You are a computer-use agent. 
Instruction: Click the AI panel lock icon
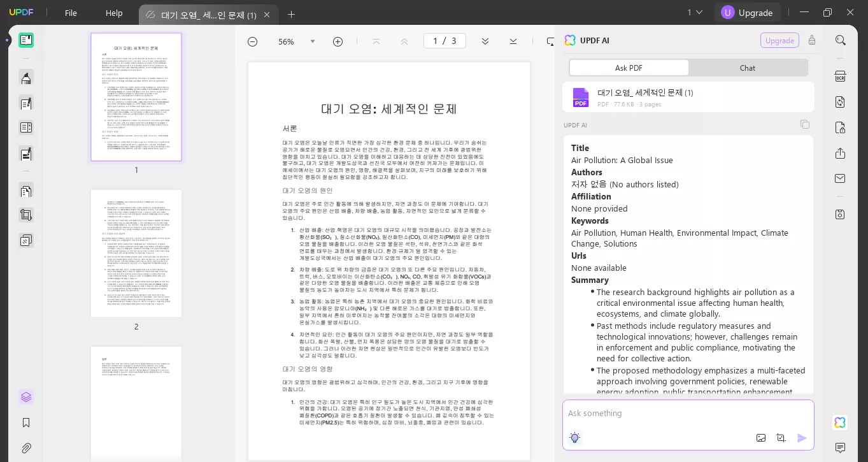click(812, 40)
